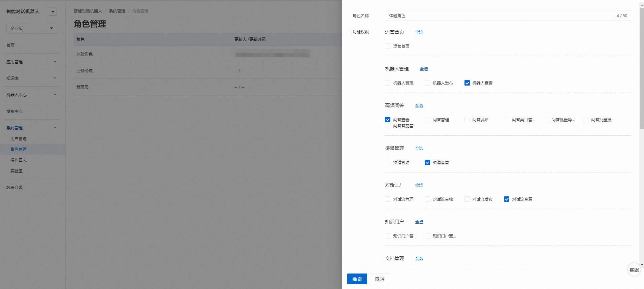
Task: Collapse the 系统管理 sidebar menu
Action: coord(32,128)
